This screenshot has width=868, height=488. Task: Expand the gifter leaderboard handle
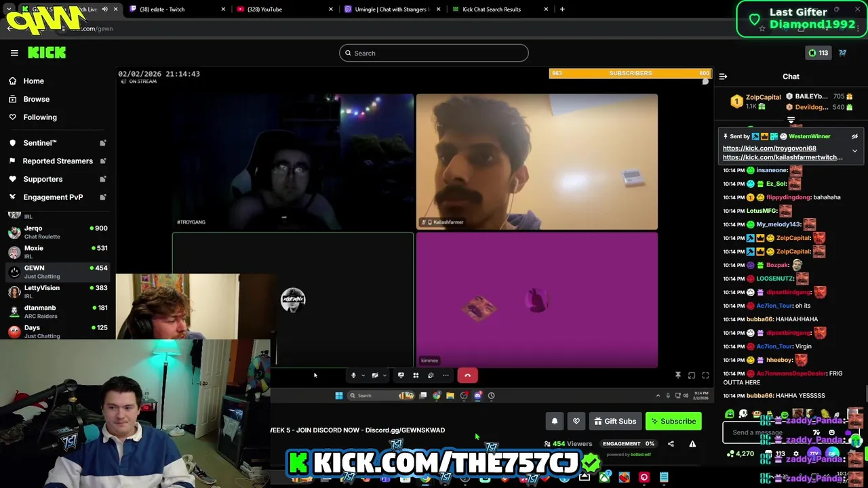[791, 120]
